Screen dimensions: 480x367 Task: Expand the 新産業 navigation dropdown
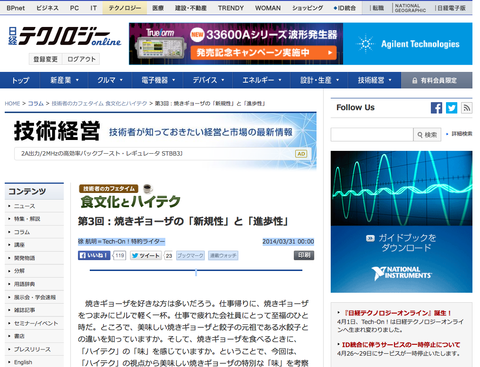pyautogui.click(x=64, y=80)
